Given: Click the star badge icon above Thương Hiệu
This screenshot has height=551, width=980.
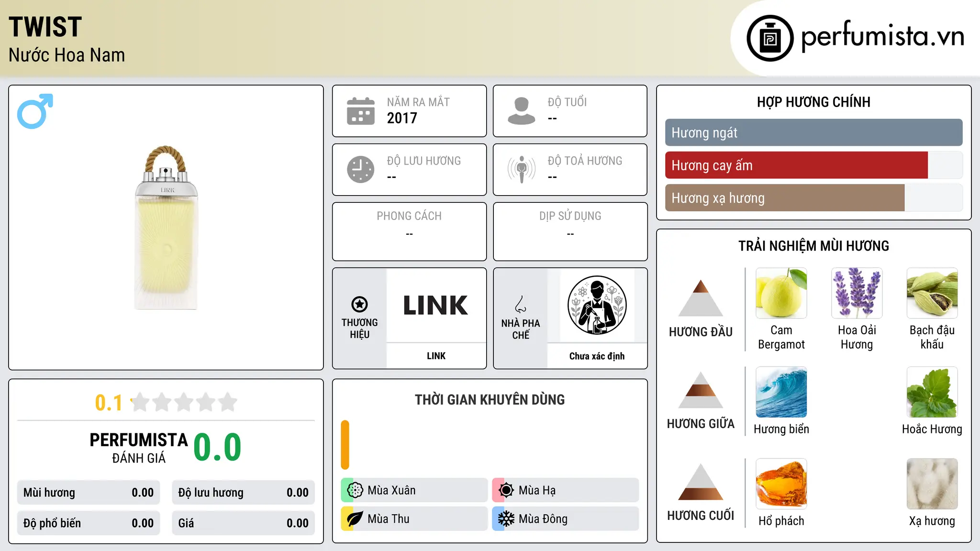Looking at the screenshot, I should pyautogui.click(x=359, y=304).
